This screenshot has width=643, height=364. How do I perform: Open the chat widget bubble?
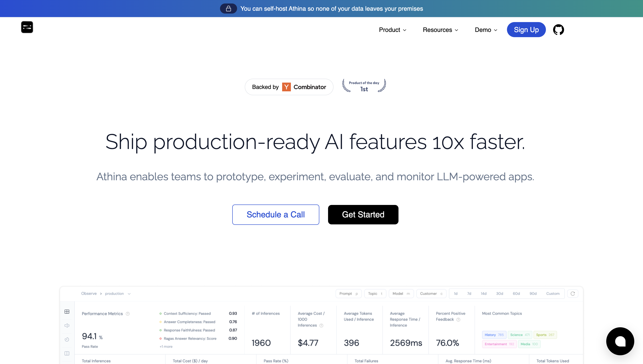620,341
